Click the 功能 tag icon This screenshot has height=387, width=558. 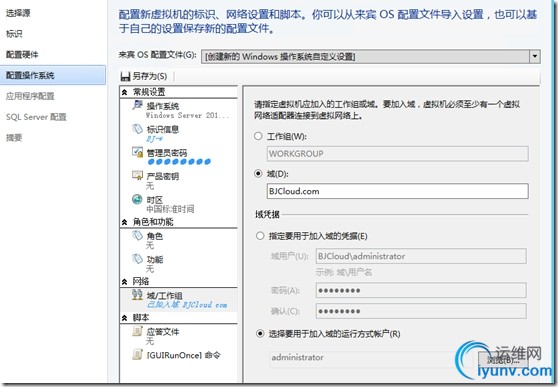coord(137,259)
